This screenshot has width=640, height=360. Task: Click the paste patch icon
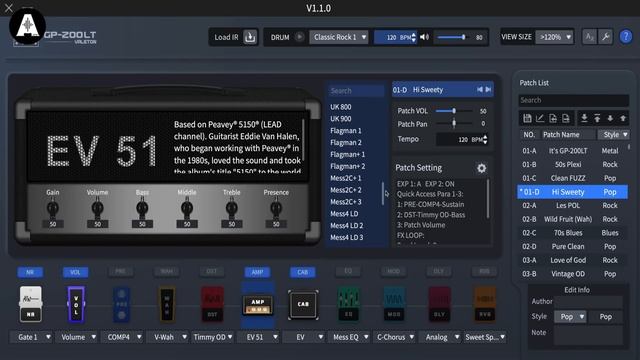pyautogui.click(x=565, y=118)
